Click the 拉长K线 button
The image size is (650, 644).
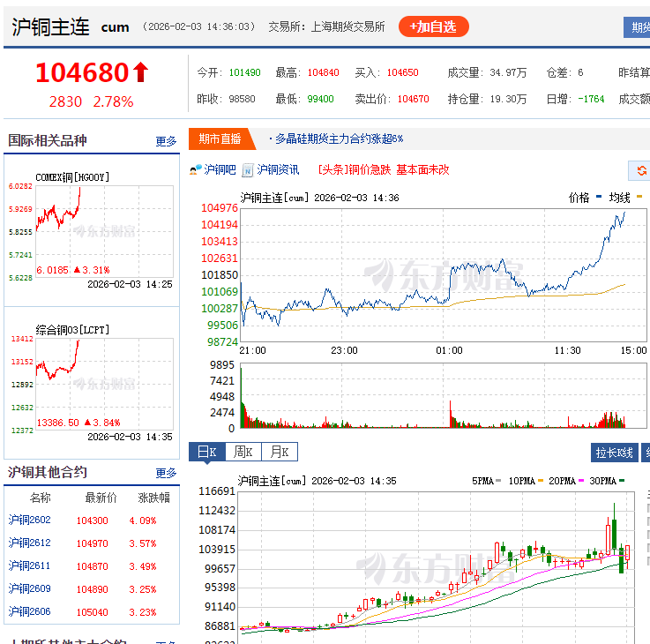[614, 453]
